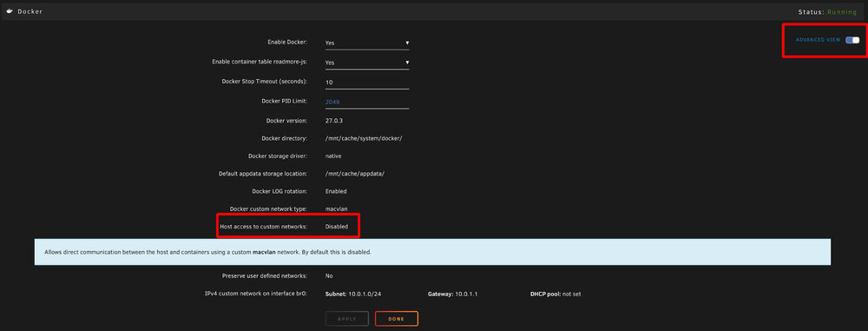The width and height of the screenshot is (868, 331).
Task: Click the DHCP pool 'not set' value
Action: pyautogui.click(x=571, y=294)
